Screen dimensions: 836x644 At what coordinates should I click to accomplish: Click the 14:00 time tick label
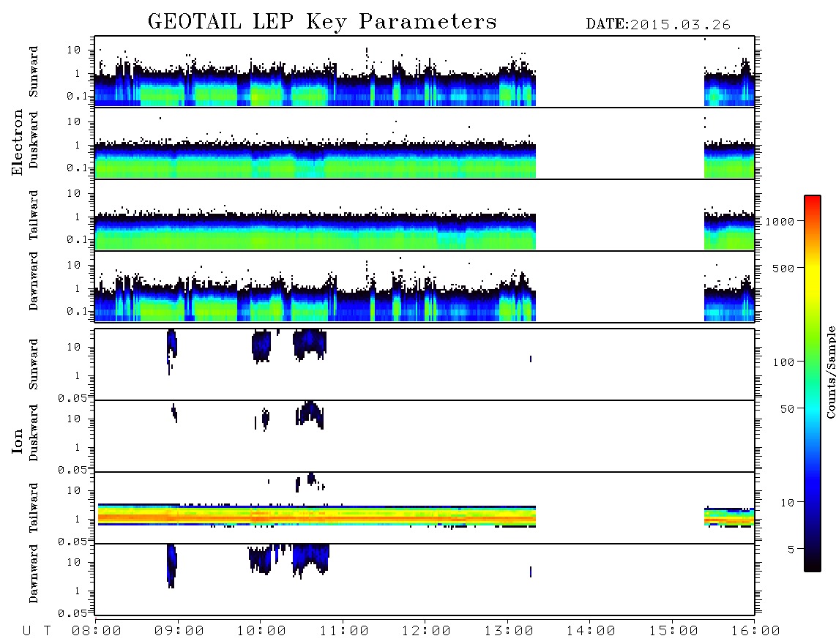[591, 632]
